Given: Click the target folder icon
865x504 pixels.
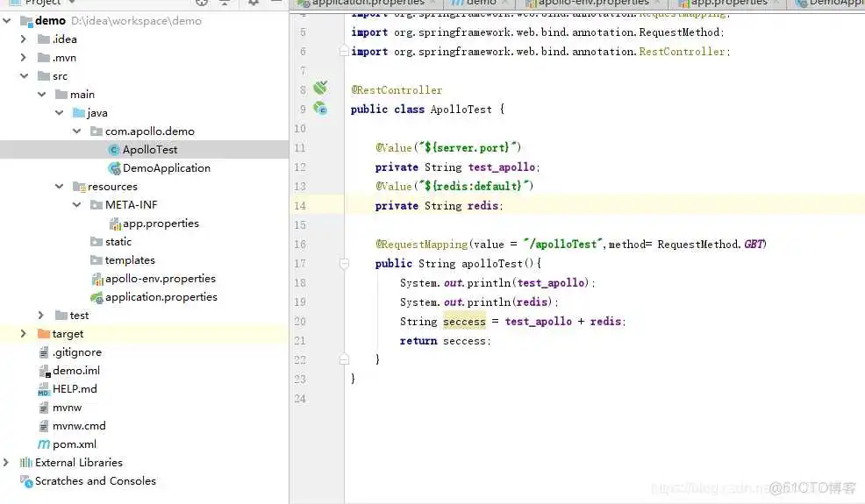Looking at the screenshot, I should (44, 334).
